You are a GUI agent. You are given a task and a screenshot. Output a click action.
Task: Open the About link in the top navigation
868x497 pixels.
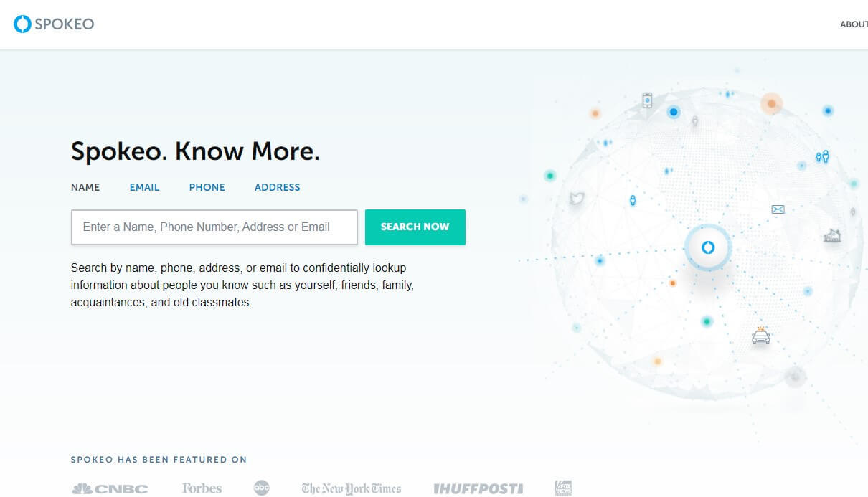(854, 24)
